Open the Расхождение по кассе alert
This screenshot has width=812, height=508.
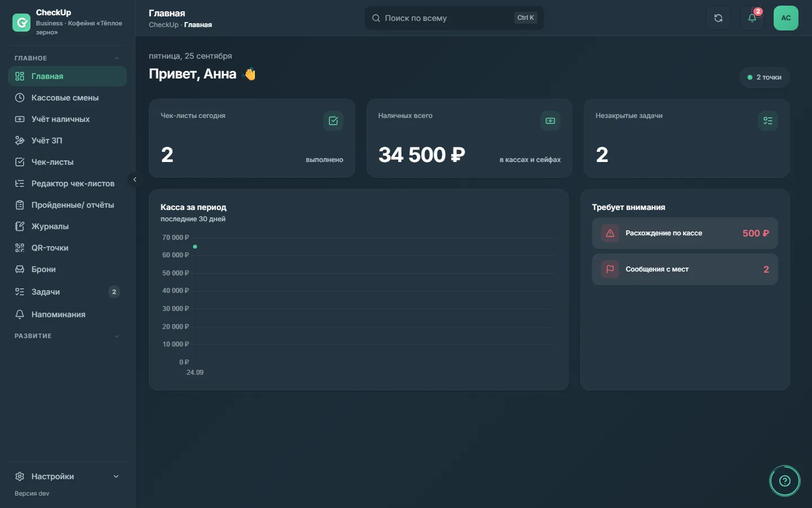tap(685, 233)
